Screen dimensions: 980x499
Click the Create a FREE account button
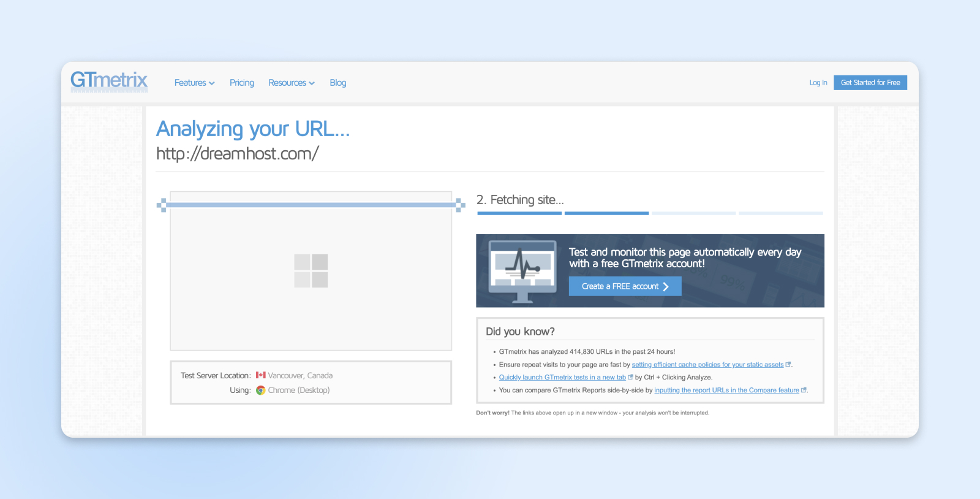[625, 286]
